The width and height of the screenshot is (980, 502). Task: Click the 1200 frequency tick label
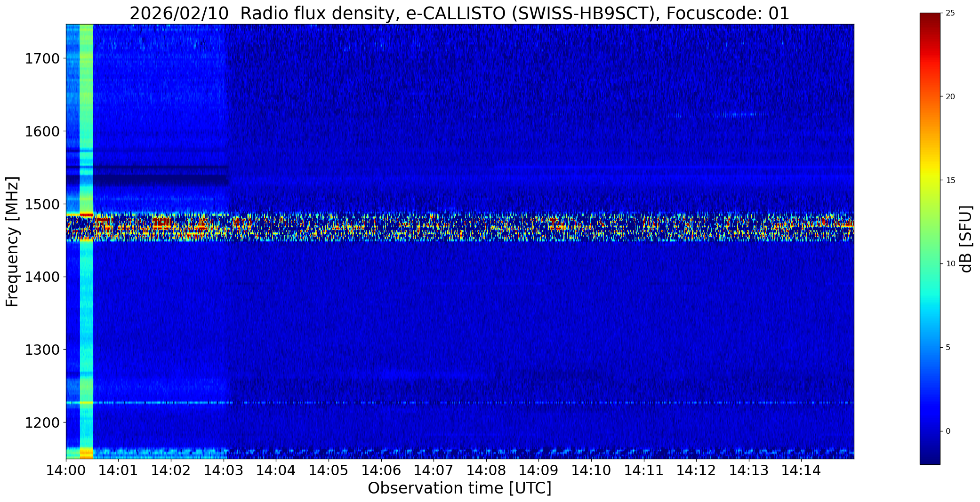coord(42,422)
